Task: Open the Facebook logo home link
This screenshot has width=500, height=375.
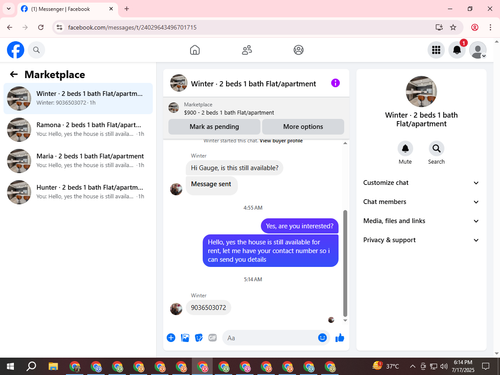Action: point(15,50)
